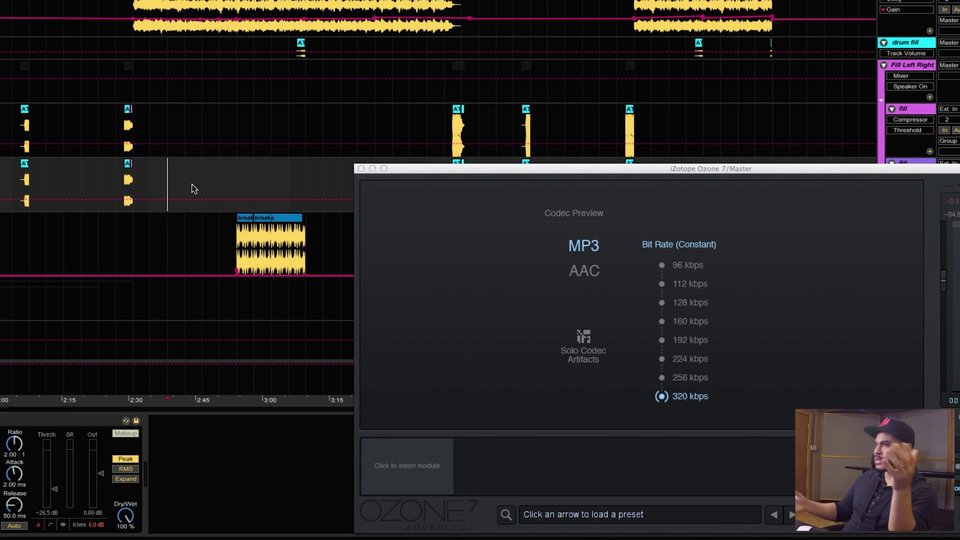Click the 2:45 mark on time ruler
960x540 pixels.
point(202,400)
